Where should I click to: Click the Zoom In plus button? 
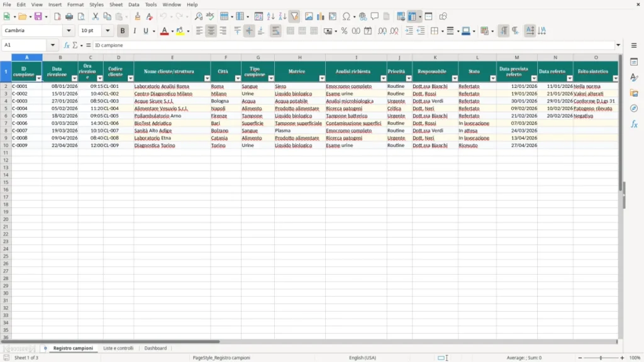coord(622,358)
